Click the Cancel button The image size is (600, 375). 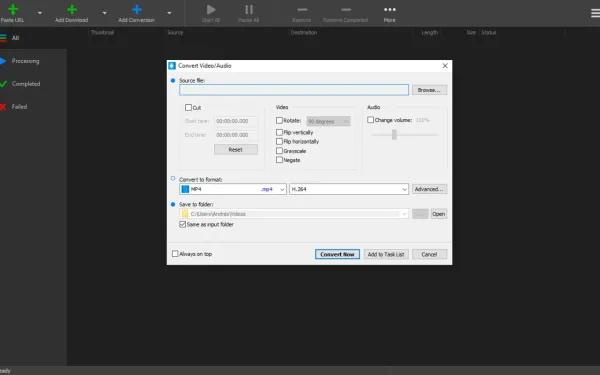pos(429,254)
